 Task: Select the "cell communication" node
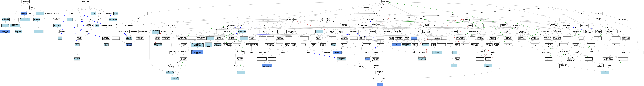tap(232, 25)
